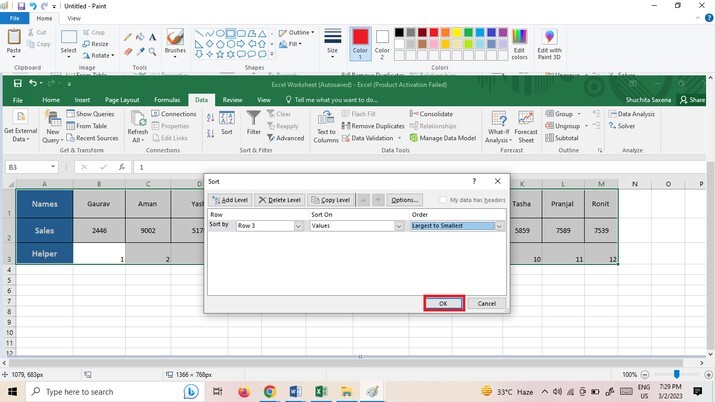715x402 pixels.
Task: Select the Fill with color bucket tool
Action: (x=140, y=37)
